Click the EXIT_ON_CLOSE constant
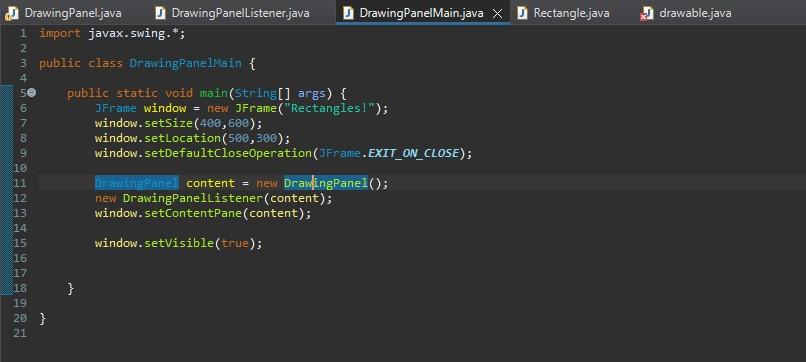Viewport: 806px width, 362px height. point(413,153)
